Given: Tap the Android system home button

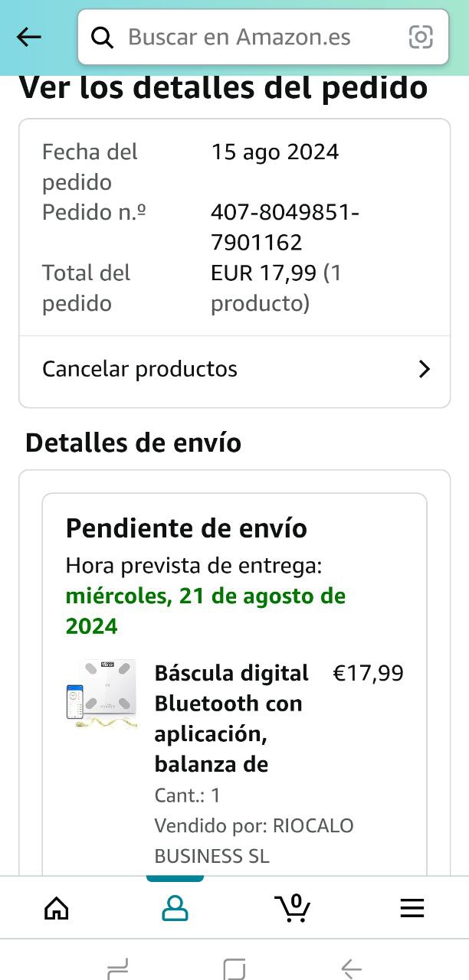Looking at the screenshot, I should (x=235, y=970).
